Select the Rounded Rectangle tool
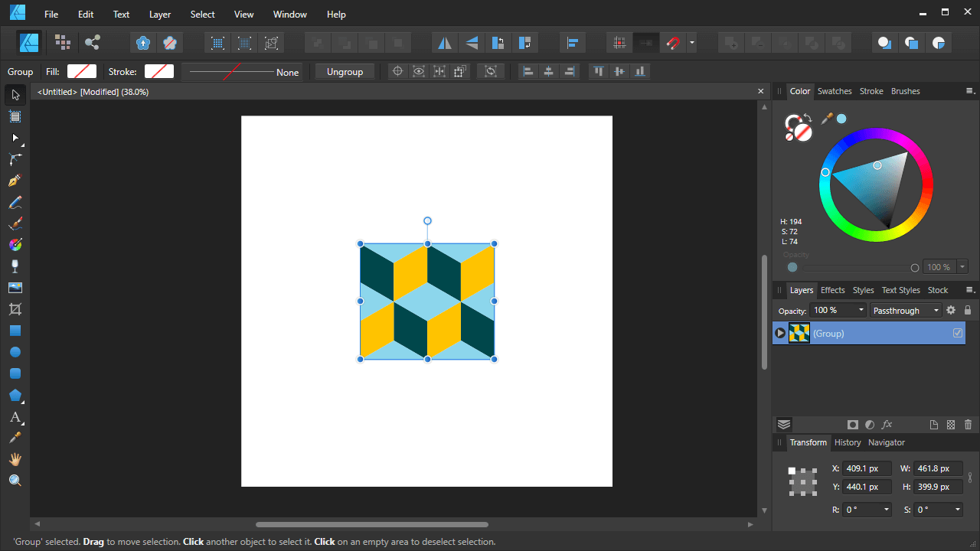Screen dimensions: 980x551 tap(15, 373)
